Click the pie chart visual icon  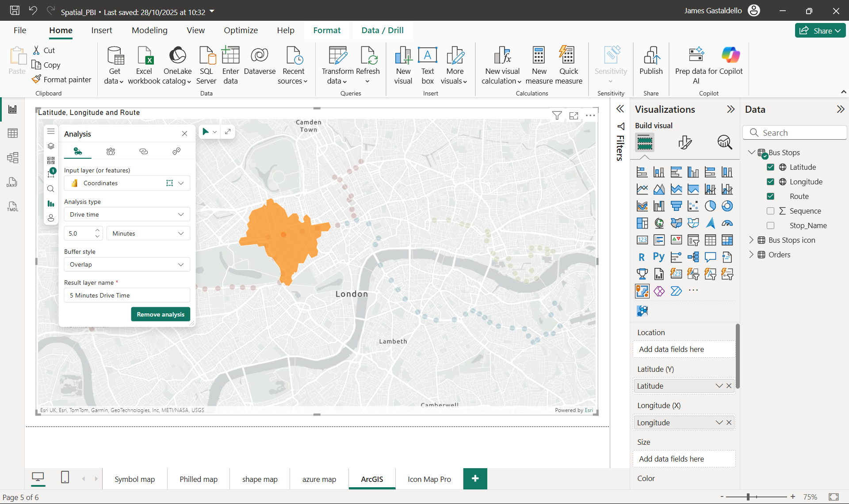click(710, 206)
